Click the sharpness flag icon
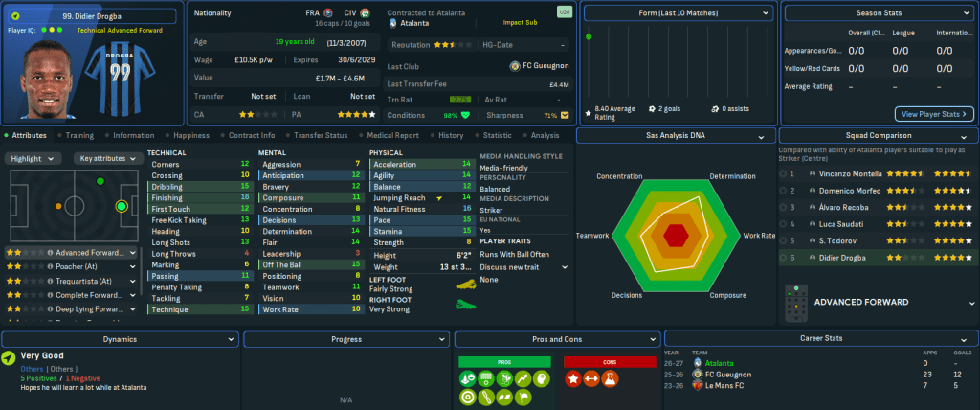The height and width of the screenshot is (410, 980). [564, 115]
